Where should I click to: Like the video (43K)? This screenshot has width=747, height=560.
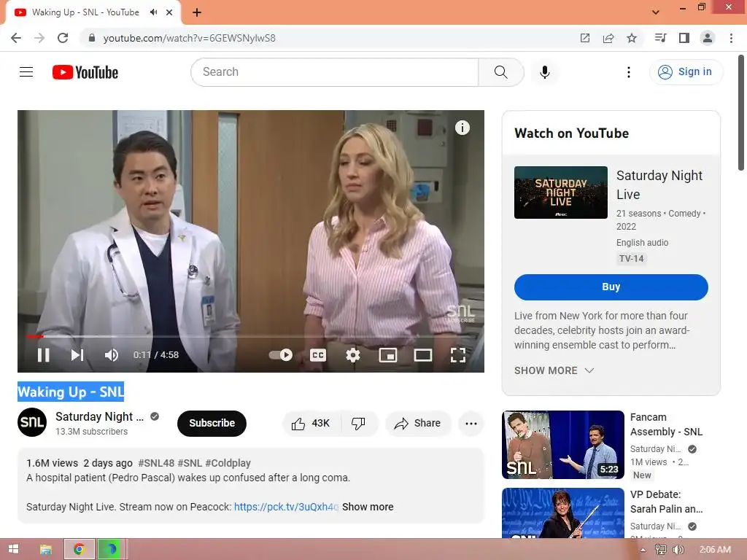(x=311, y=424)
